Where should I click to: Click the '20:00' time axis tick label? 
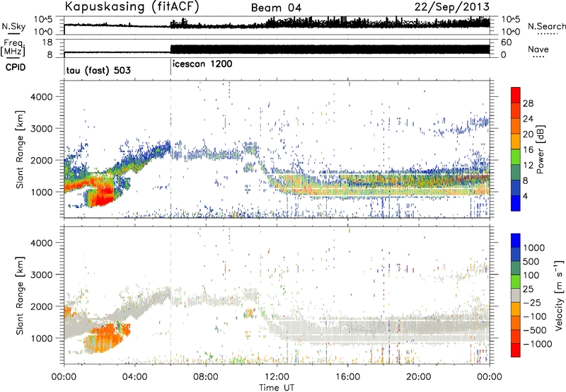click(x=418, y=376)
